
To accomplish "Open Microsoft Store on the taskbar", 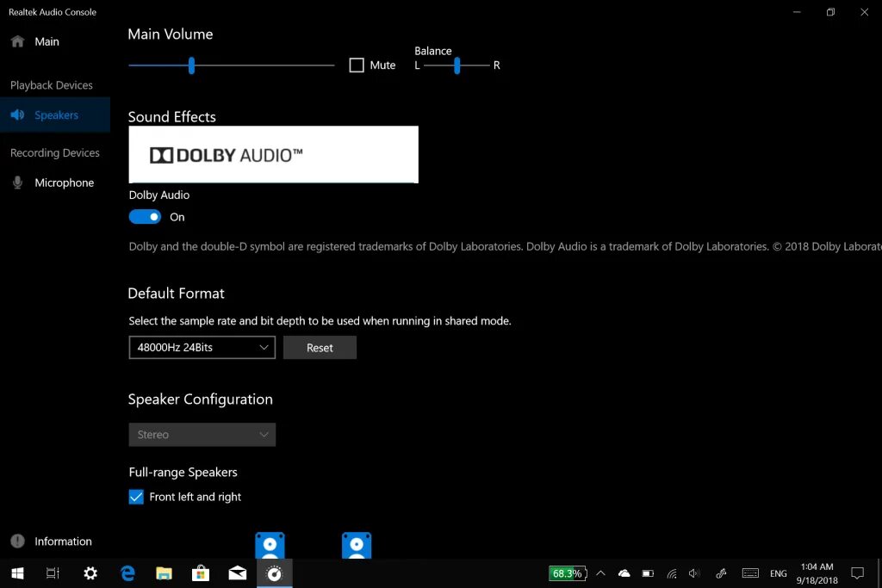I will 201,573.
